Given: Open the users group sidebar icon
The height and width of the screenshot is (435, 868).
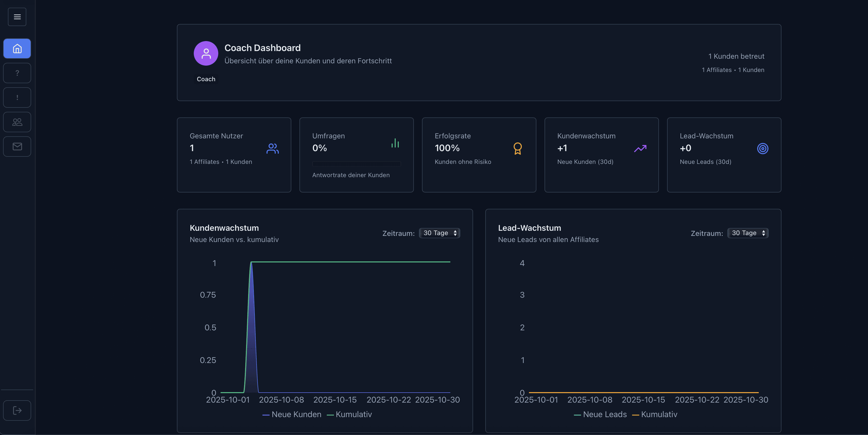Looking at the screenshot, I should click(x=17, y=122).
